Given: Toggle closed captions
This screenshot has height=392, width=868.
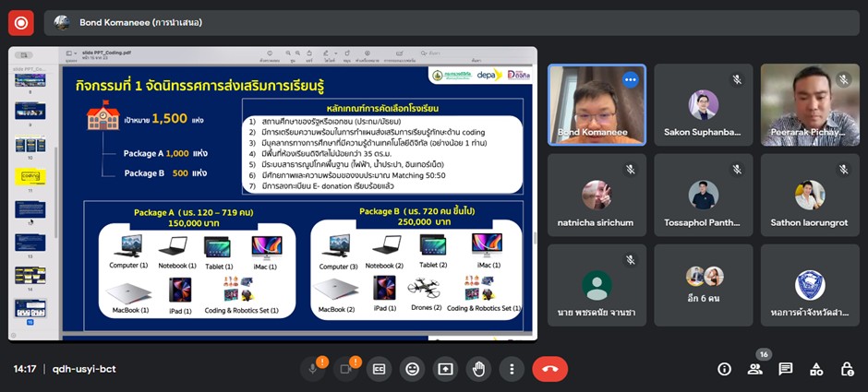Looking at the screenshot, I should [x=379, y=369].
